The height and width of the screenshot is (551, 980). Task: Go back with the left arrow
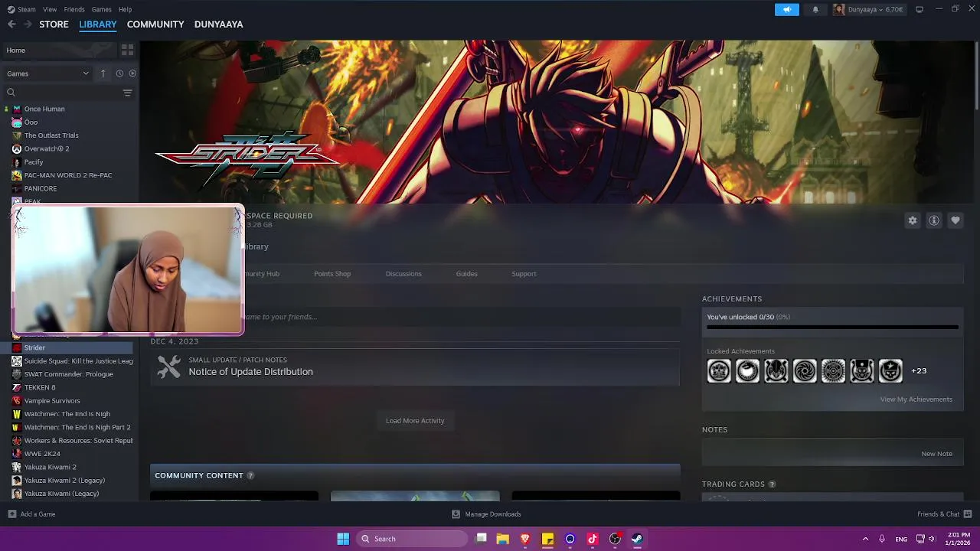[x=11, y=24]
